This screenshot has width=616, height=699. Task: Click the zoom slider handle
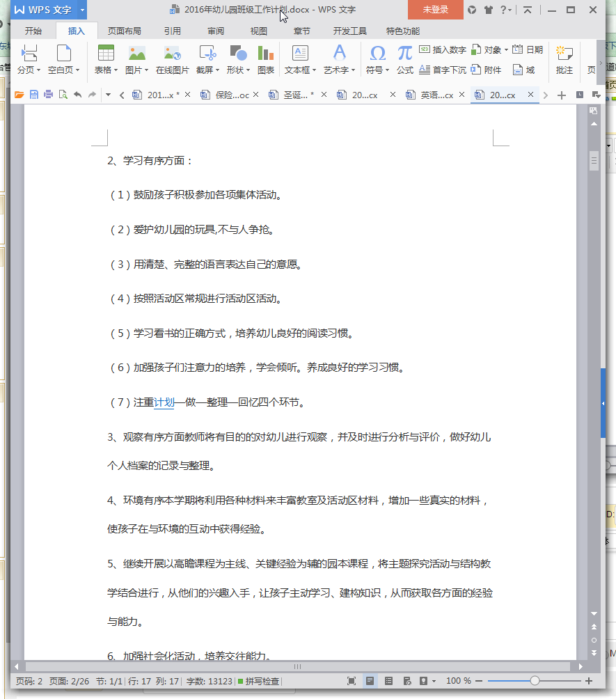(x=535, y=681)
